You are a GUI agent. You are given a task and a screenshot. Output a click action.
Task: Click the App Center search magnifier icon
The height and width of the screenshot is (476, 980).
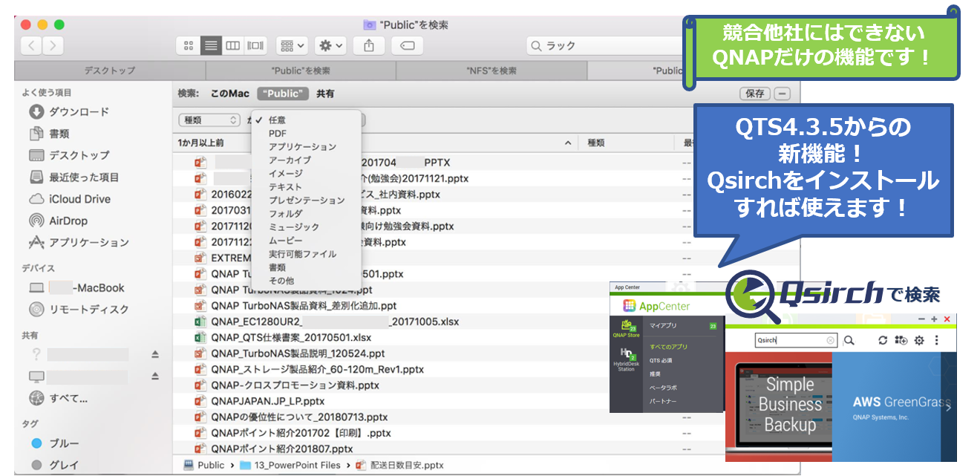click(849, 340)
